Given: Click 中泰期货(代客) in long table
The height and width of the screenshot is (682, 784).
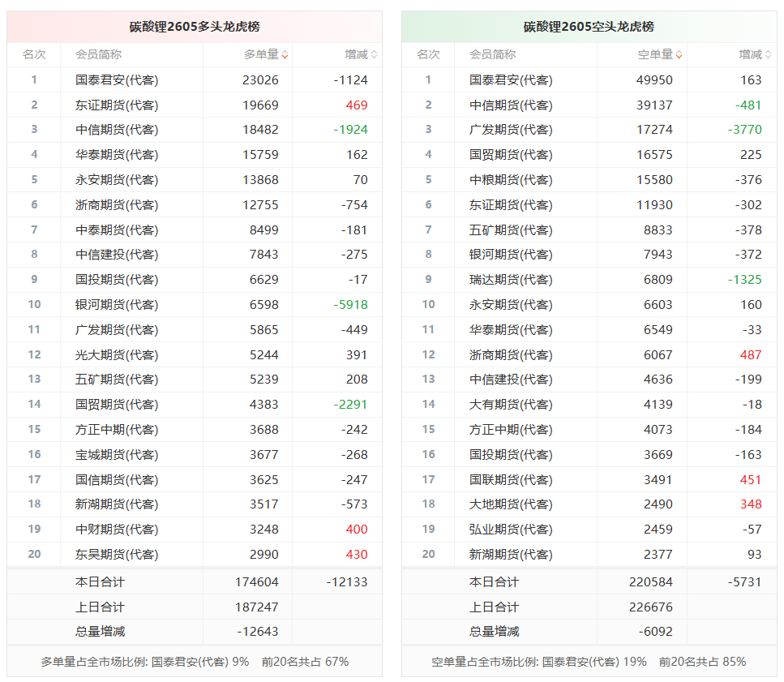Looking at the screenshot, I should [117, 229].
